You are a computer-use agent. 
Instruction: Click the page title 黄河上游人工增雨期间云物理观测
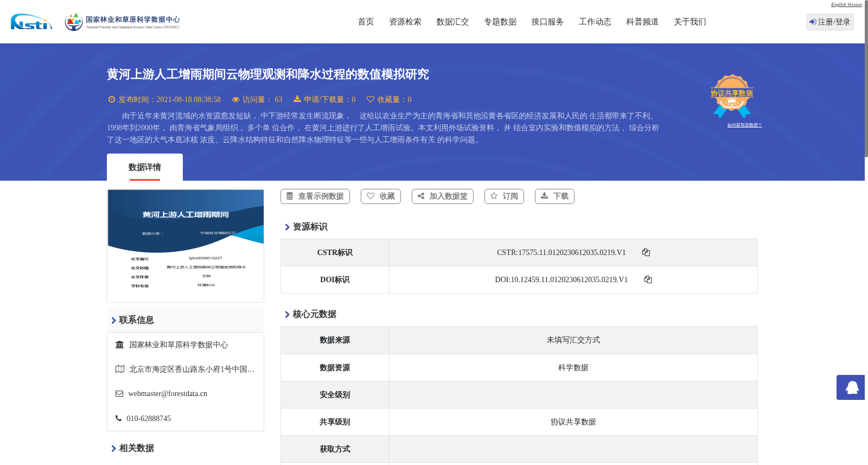(x=267, y=74)
